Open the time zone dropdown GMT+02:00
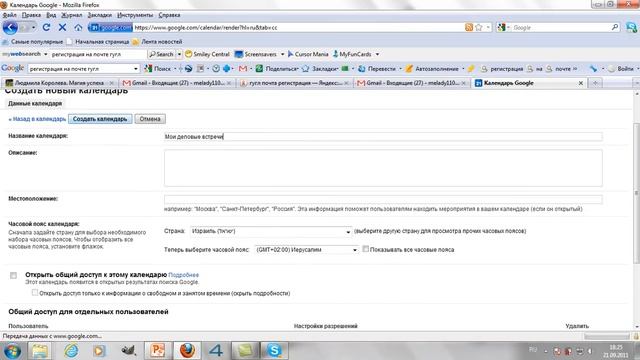640x360 pixels. (306, 249)
